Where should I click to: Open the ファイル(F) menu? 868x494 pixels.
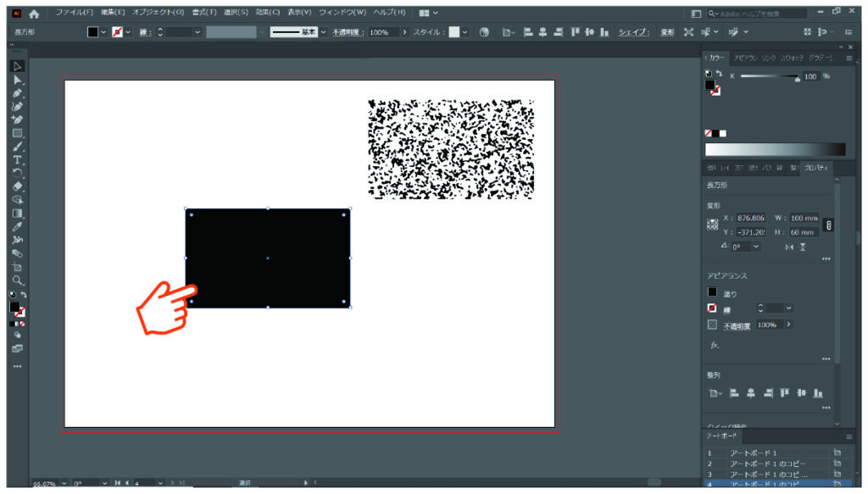(x=75, y=12)
